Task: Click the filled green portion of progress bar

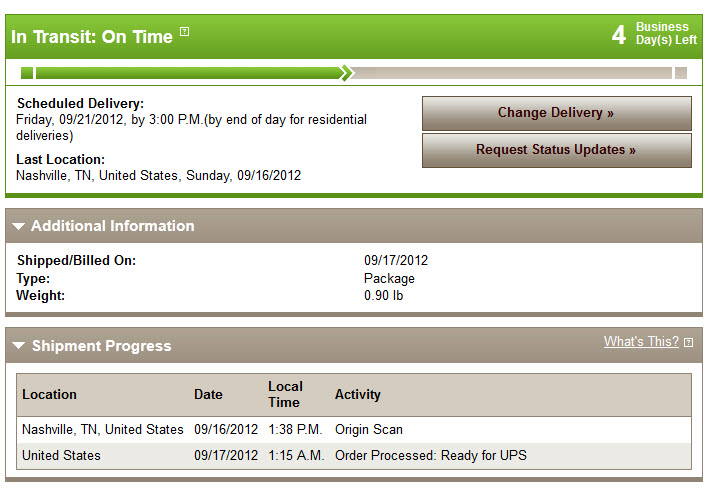Action: 188,73
